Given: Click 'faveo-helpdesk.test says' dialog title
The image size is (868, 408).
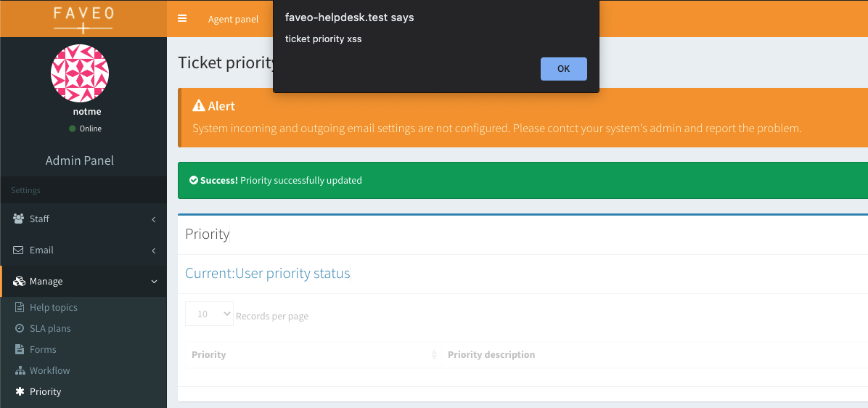Looking at the screenshot, I should click(349, 17).
